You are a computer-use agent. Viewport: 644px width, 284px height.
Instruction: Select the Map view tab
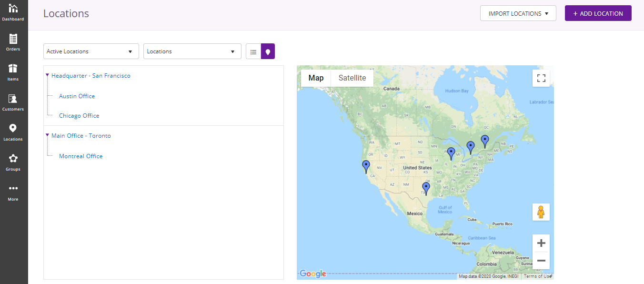coord(316,78)
